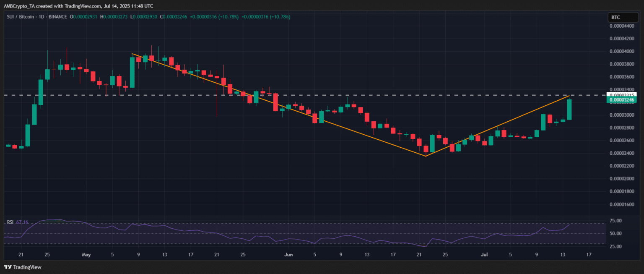Click the 0.00003600 price axis label
The width and height of the screenshot is (644, 274).
[622, 77]
